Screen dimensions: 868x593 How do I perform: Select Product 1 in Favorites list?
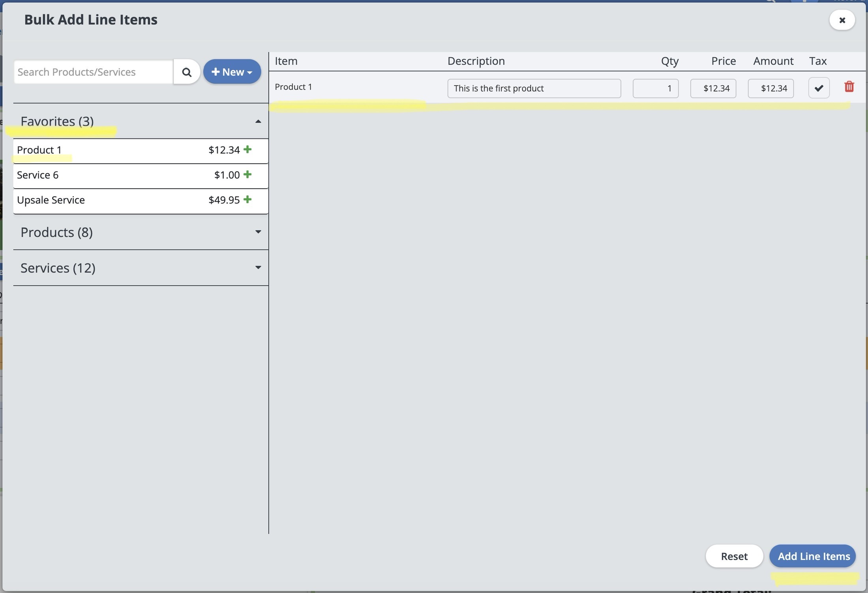coord(39,150)
